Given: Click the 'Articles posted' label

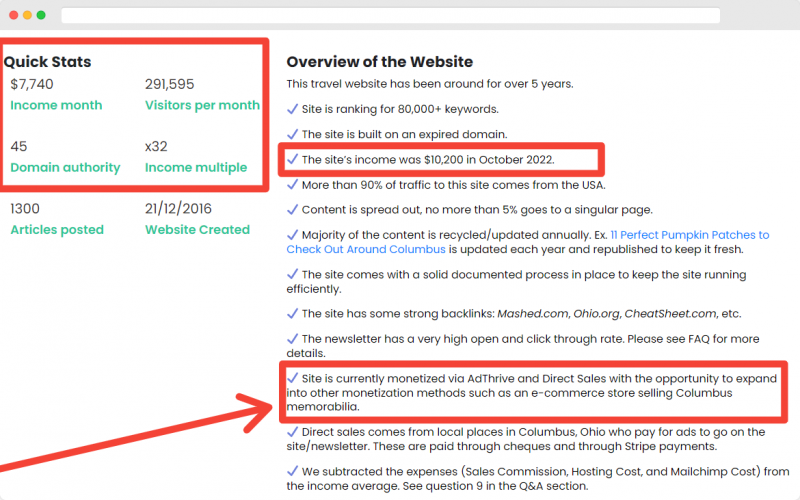Looking at the screenshot, I should (57, 230).
